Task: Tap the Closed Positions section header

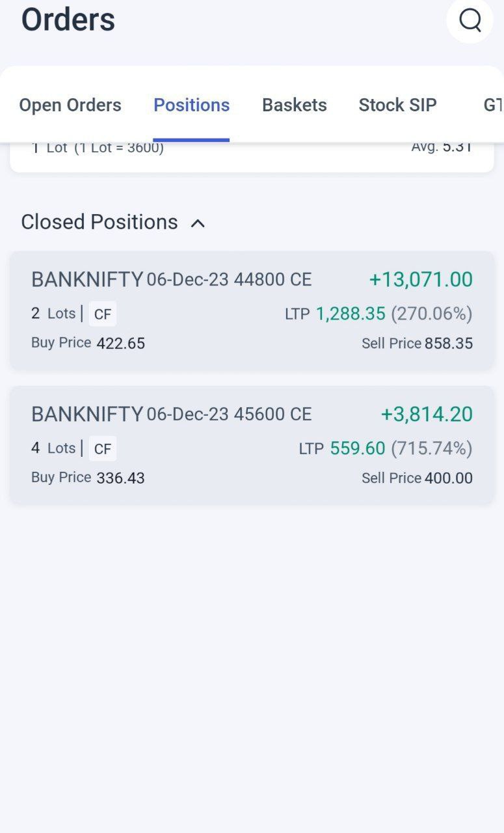Action: point(99,223)
